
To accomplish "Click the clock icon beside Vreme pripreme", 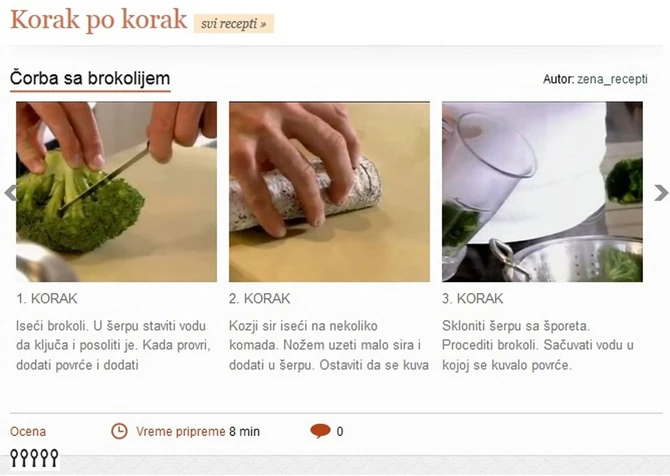I will [x=119, y=431].
